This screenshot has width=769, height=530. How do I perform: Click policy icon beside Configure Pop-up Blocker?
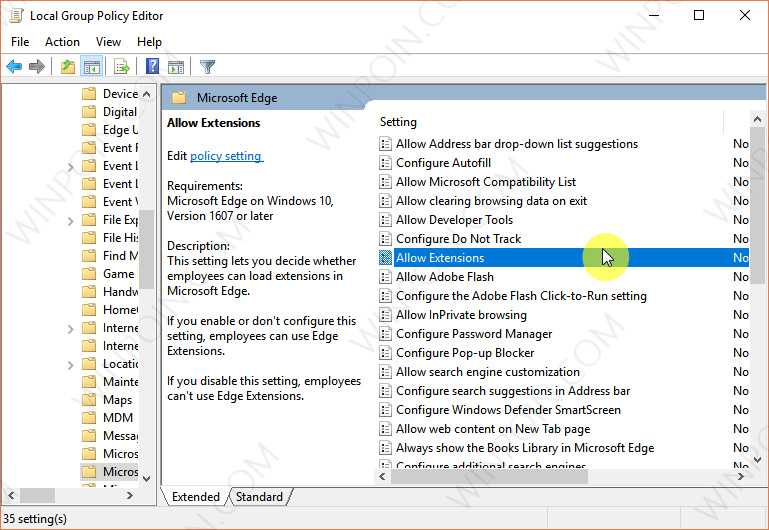tap(385, 353)
